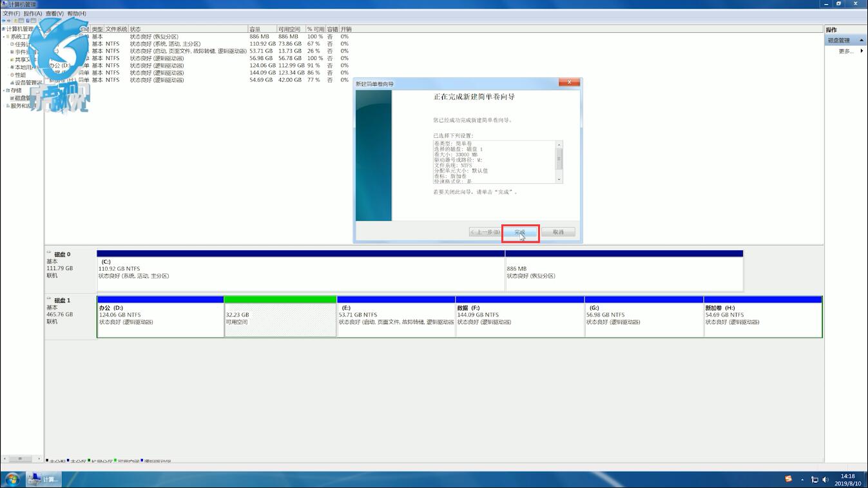The width and height of the screenshot is (868, 488).
Task: Select the 新加卷 (H:) partition block
Action: pos(763,317)
